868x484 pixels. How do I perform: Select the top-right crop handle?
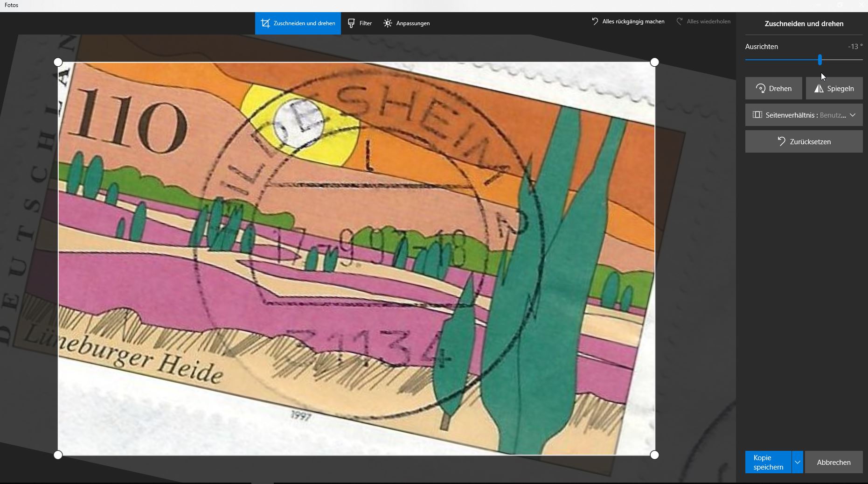pyautogui.click(x=654, y=62)
